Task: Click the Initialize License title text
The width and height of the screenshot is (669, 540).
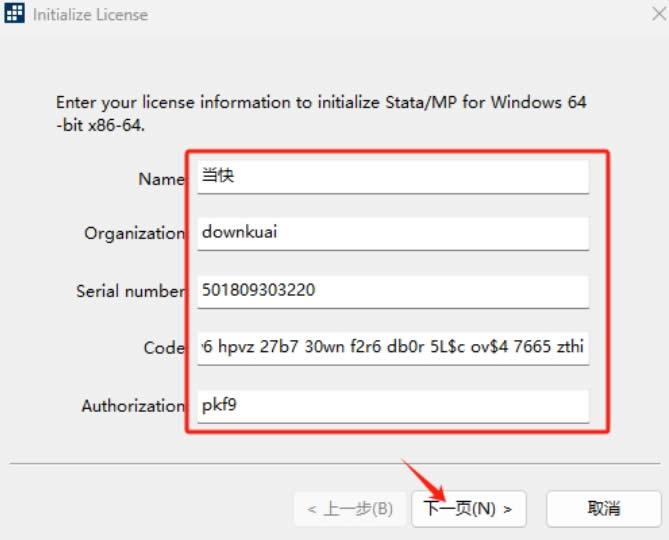Action: pos(90,15)
